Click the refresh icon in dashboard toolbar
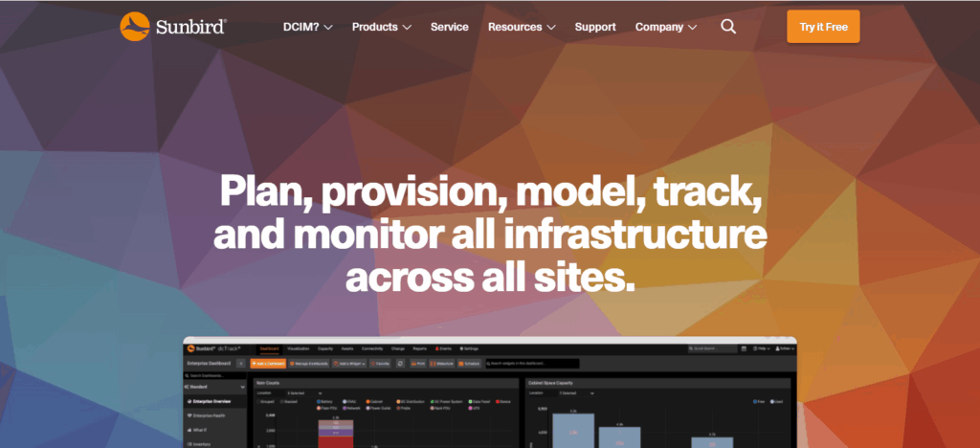Viewport: 980px width, 448px height. click(x=400, y=364)
